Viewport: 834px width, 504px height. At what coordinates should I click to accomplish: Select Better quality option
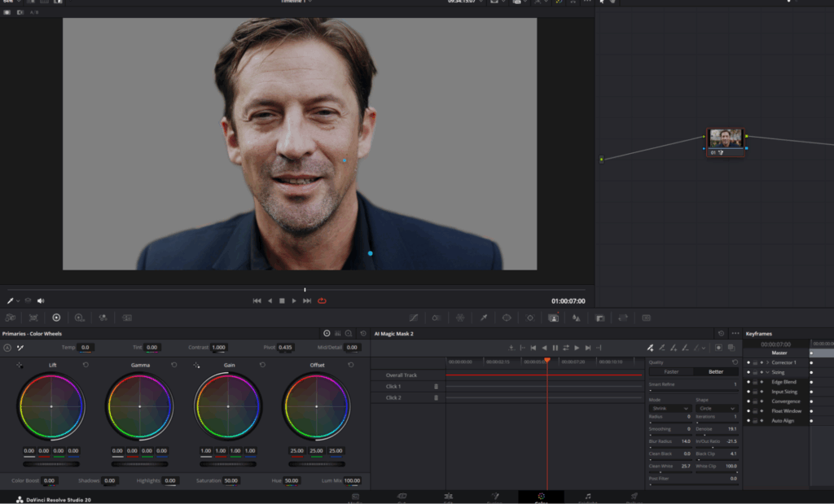(x=716, y=371)
